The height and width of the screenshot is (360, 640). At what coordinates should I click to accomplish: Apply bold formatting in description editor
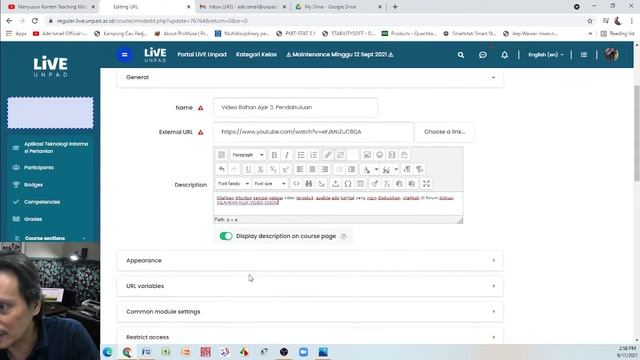pos(274,155)
